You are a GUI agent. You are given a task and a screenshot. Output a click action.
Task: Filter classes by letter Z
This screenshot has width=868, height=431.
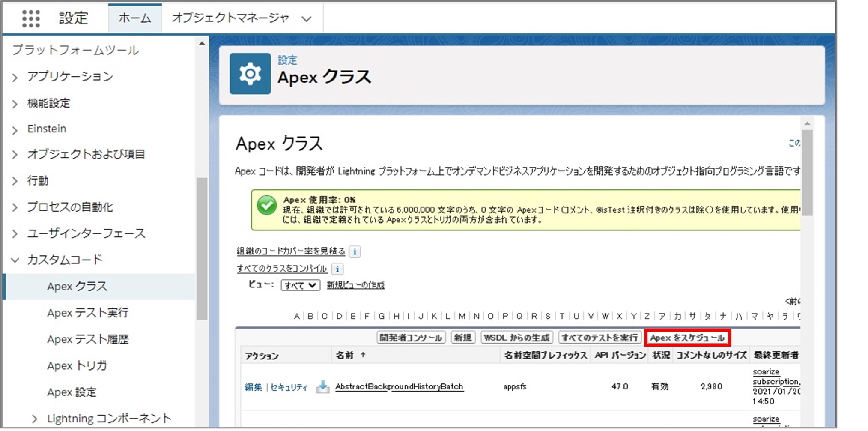coord(647,316)
